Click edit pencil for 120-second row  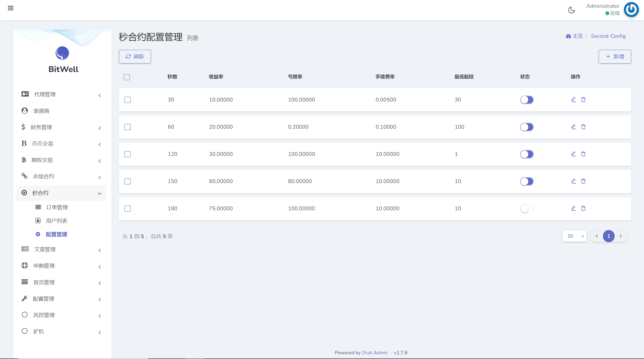[573, 154]
